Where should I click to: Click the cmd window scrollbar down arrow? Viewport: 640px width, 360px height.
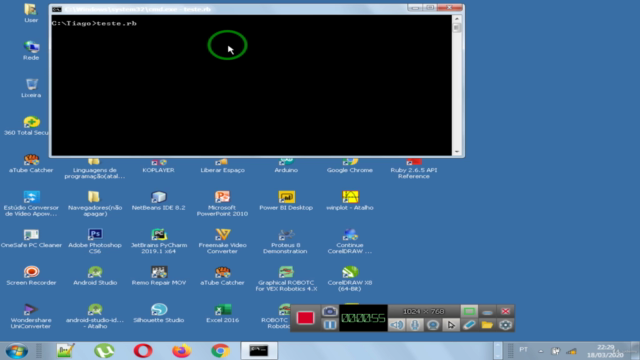pos(457,152)
